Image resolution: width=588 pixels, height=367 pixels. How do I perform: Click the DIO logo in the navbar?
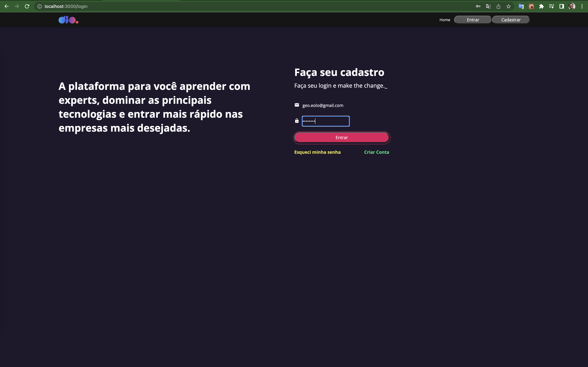tap(68, 20)
